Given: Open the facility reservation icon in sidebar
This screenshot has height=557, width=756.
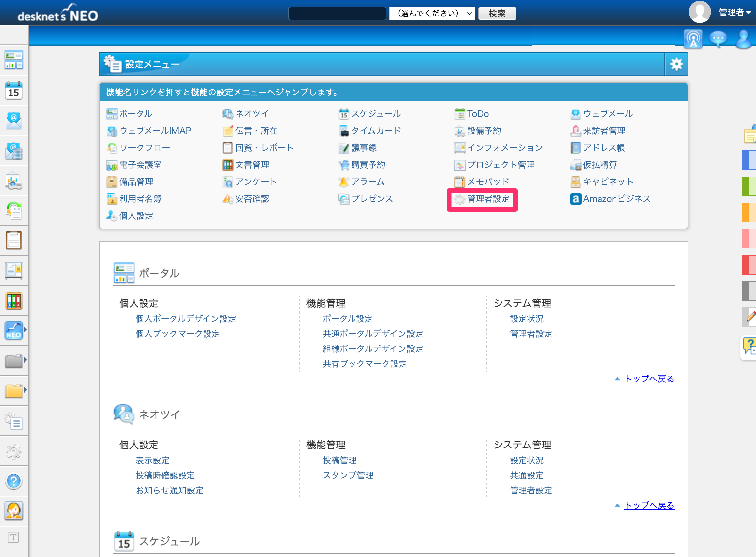Looking at the screenshot, I should point(14,180).
